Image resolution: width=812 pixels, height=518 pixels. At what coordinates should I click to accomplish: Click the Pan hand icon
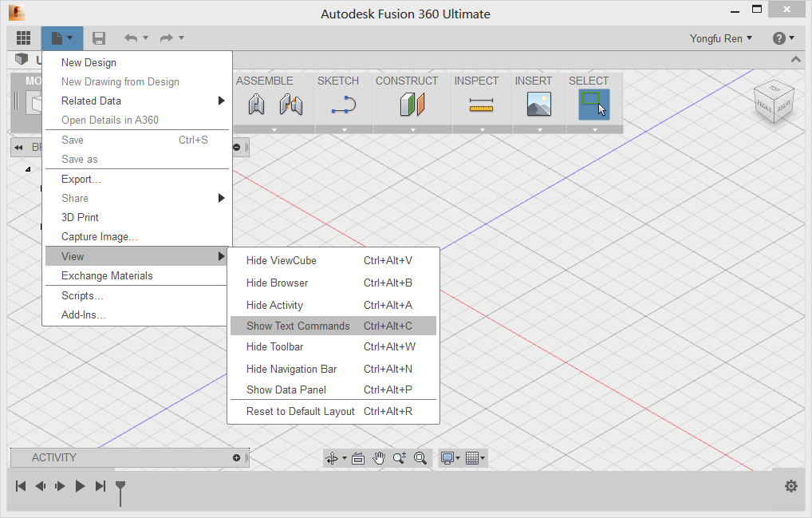pyautogui.click(x=379, y=458)
